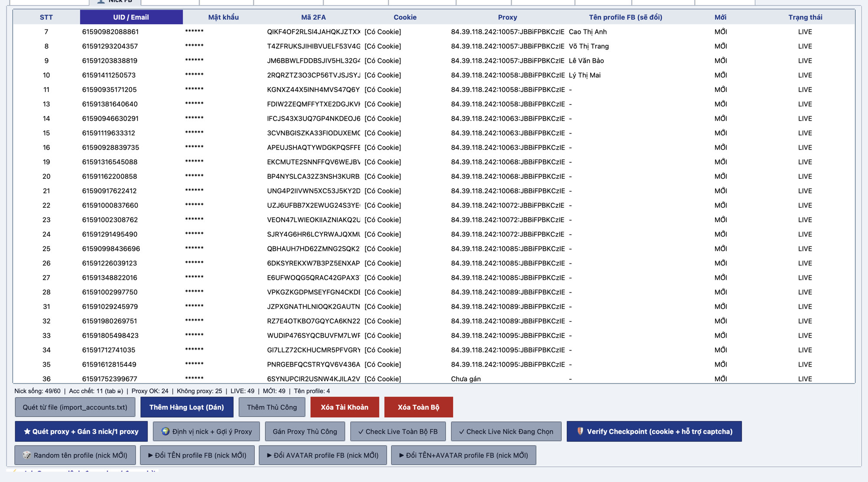
Task: Click the Mã 2FA column header
Action: coord(313,17)
